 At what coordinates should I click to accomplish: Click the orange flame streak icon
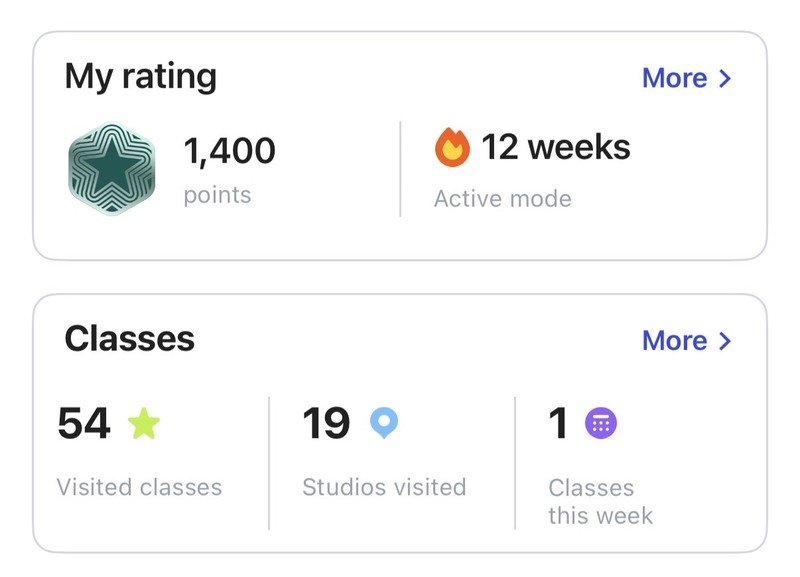tap(452, 147)
